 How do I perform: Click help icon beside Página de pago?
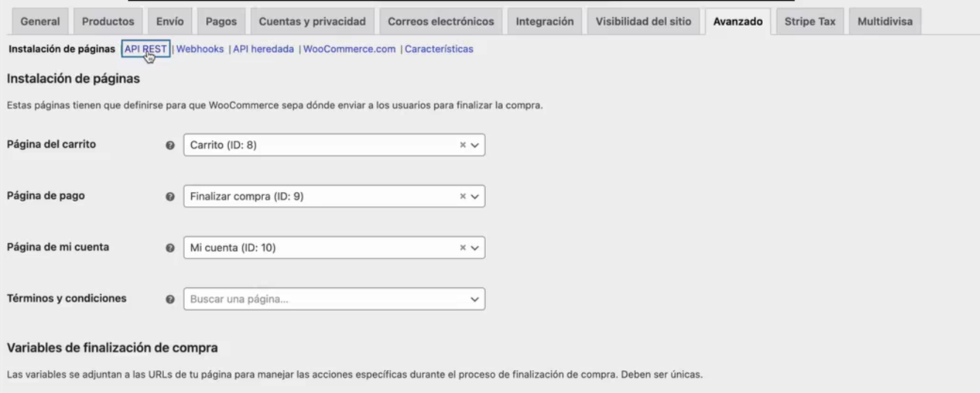[x=170, y=196]
